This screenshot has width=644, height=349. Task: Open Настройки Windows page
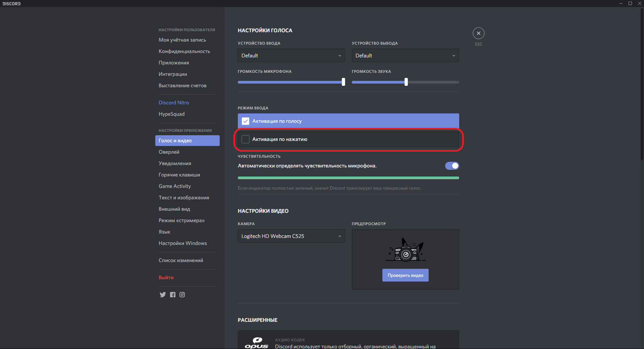[x=187, y=243]
